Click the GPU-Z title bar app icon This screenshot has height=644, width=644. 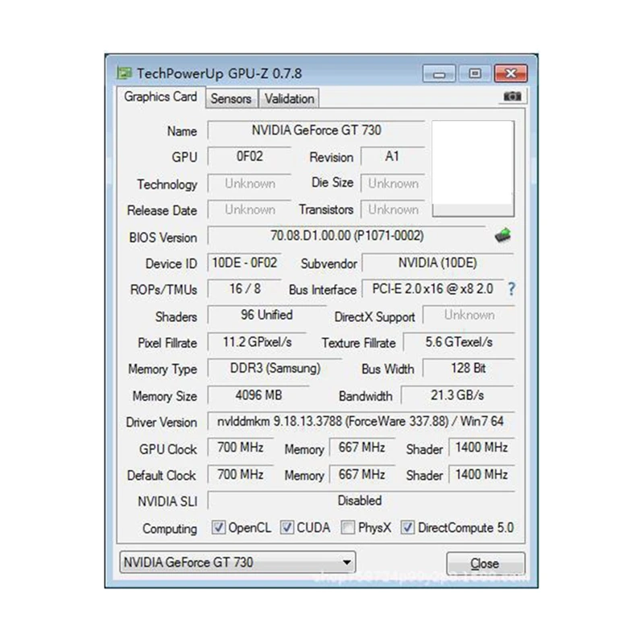(x=124, y=73)
